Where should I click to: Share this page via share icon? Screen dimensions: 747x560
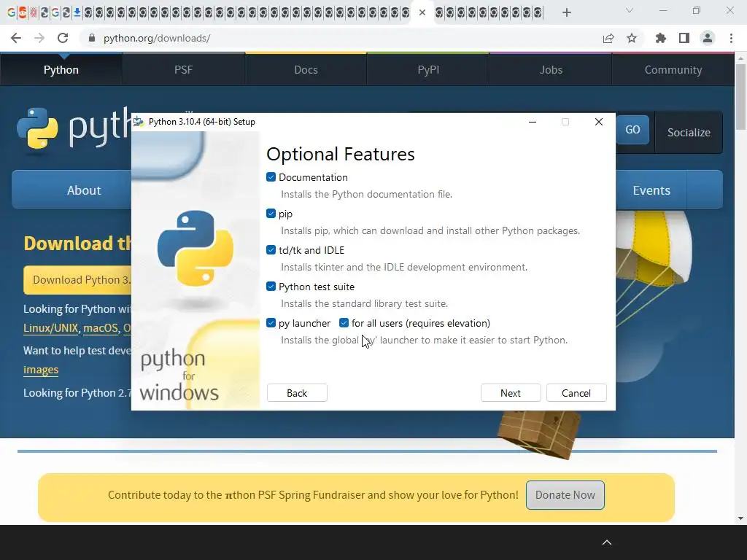tap(608, 38)
